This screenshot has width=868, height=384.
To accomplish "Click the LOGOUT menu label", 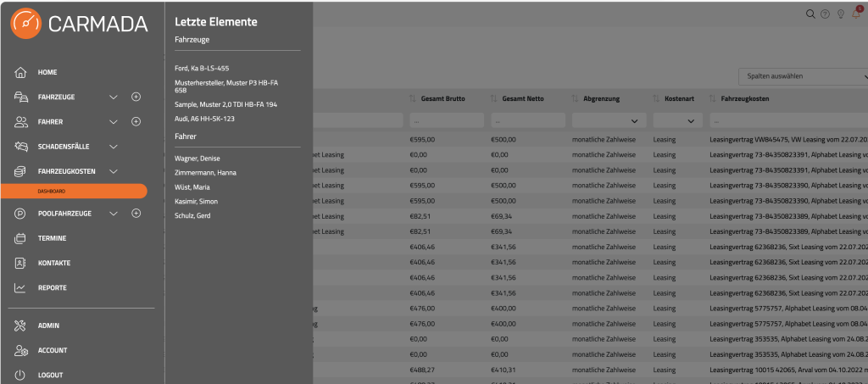I will pyautogui.click(x=50, y=376).
